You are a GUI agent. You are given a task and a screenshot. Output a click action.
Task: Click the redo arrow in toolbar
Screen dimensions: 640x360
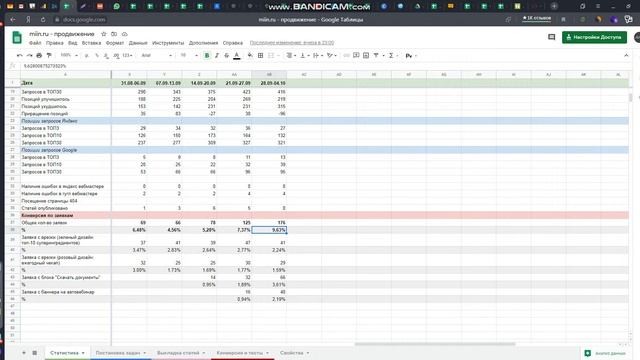tap(29, 56)
